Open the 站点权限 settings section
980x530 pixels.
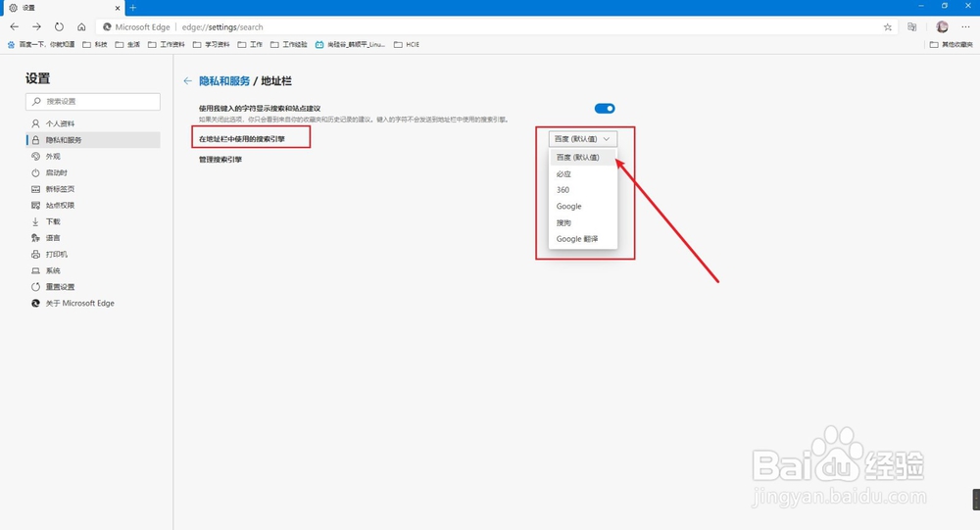[x=93, y=205]
